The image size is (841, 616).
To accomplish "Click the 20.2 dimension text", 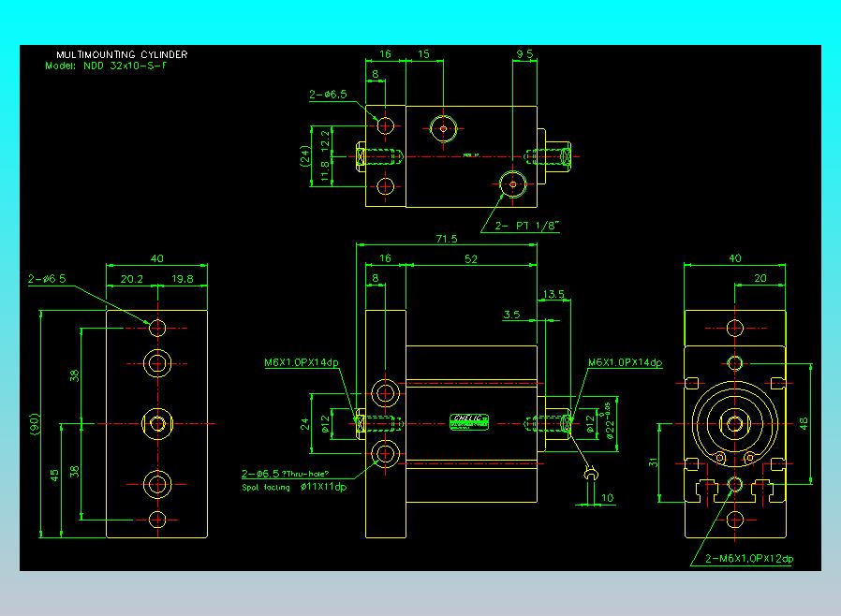I will (132, 279).
